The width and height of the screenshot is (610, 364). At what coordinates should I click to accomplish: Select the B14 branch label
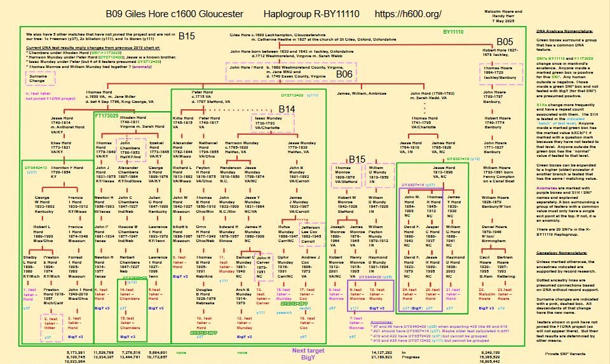point(287,109)
